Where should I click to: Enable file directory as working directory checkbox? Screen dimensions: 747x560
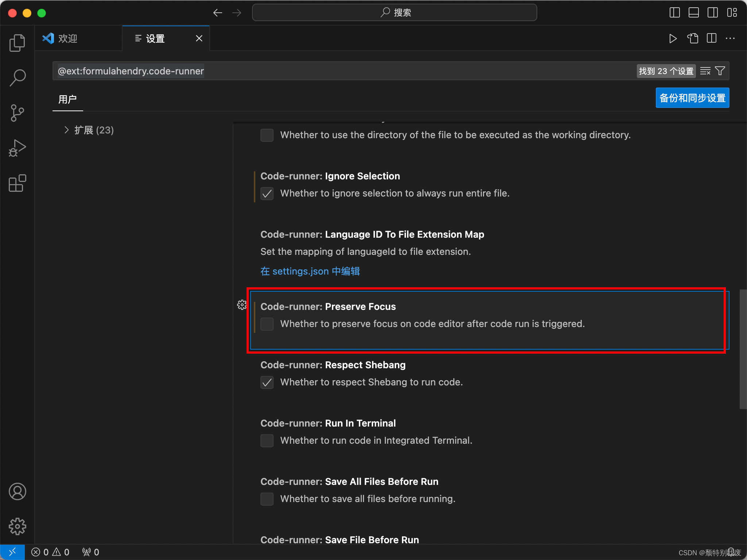tap(267, 135)
